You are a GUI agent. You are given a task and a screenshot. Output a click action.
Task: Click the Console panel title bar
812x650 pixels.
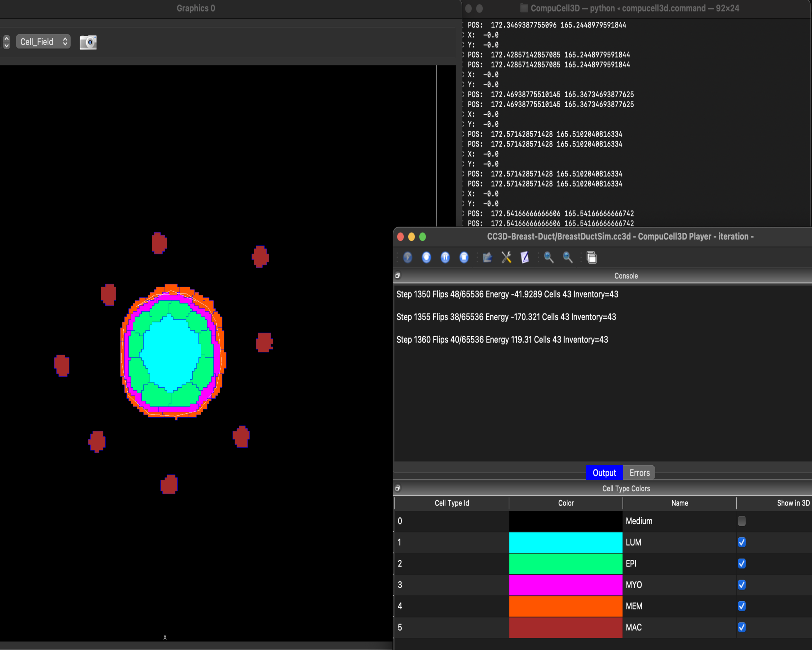(x=626, y=276)
